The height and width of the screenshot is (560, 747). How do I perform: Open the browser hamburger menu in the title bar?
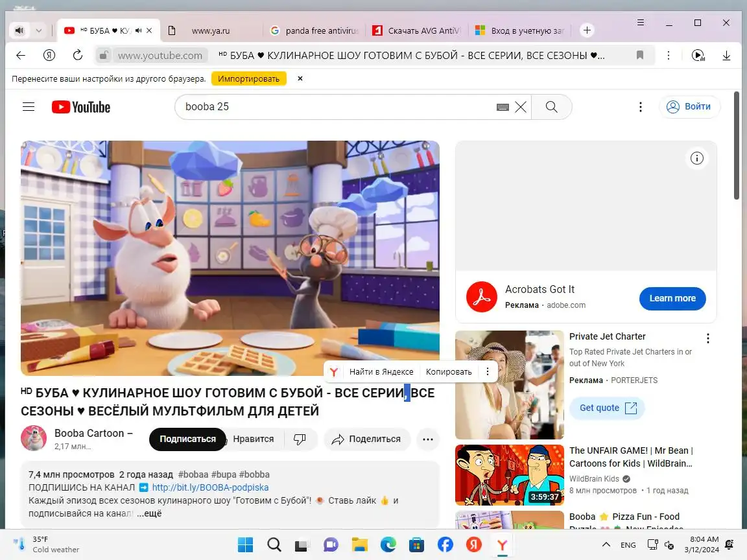pyautogui.click(x=640, y=23)
